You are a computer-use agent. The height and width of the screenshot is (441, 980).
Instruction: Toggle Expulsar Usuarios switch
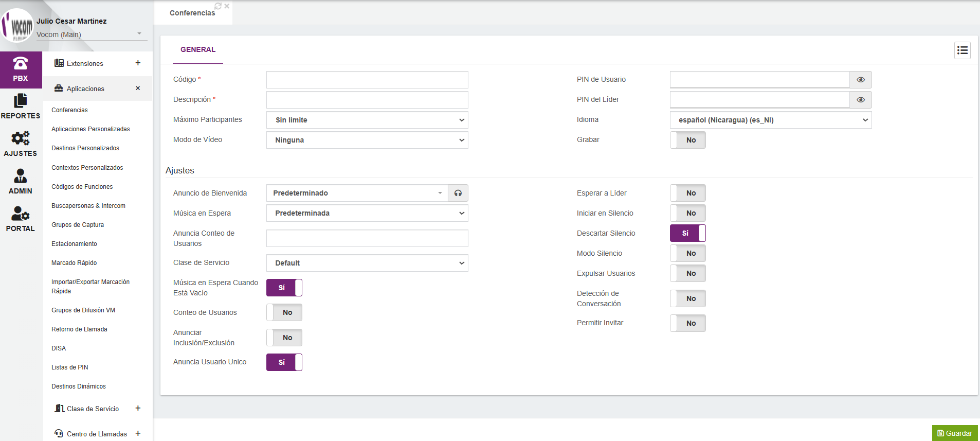click(688, 273)
